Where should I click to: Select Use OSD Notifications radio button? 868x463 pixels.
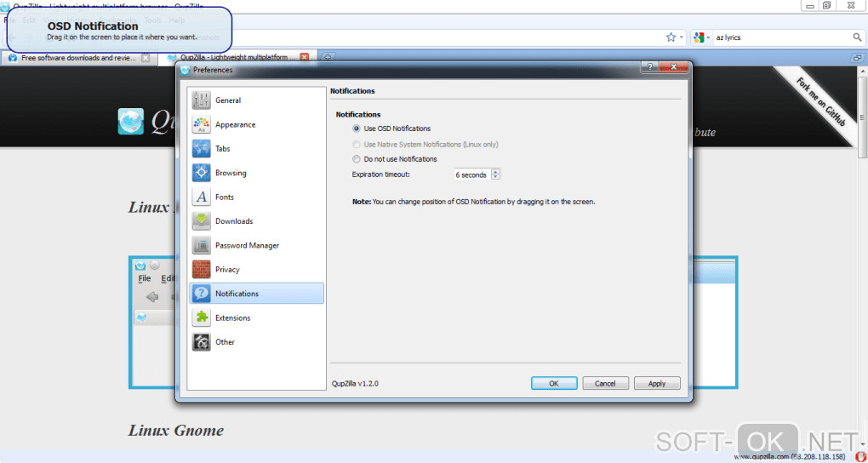tap(357, 129)
